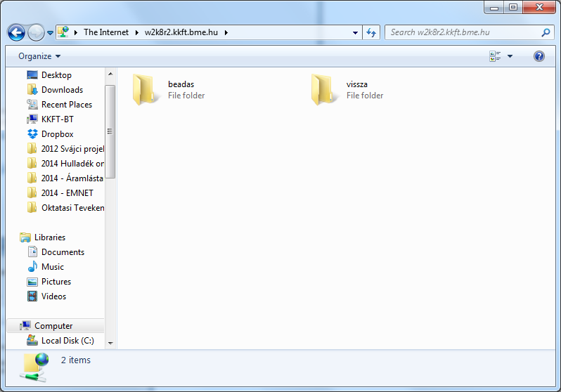561x392 pixels.
Task: Select the vissza folder icon
Action: [x=323, y=89]
